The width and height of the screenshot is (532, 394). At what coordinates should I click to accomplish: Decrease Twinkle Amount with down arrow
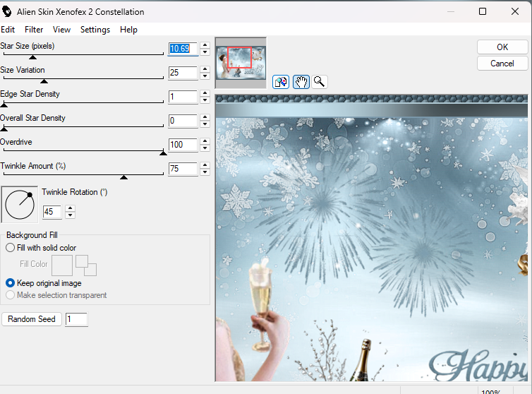tap(205, 172)
